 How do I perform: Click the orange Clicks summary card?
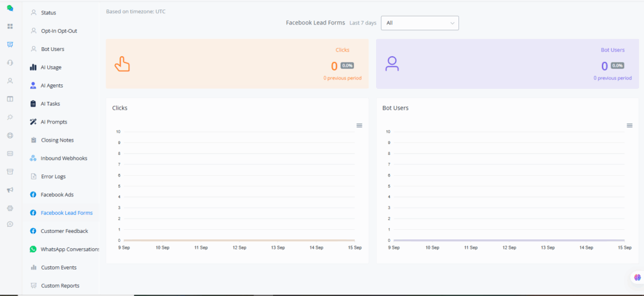[237, 64]
